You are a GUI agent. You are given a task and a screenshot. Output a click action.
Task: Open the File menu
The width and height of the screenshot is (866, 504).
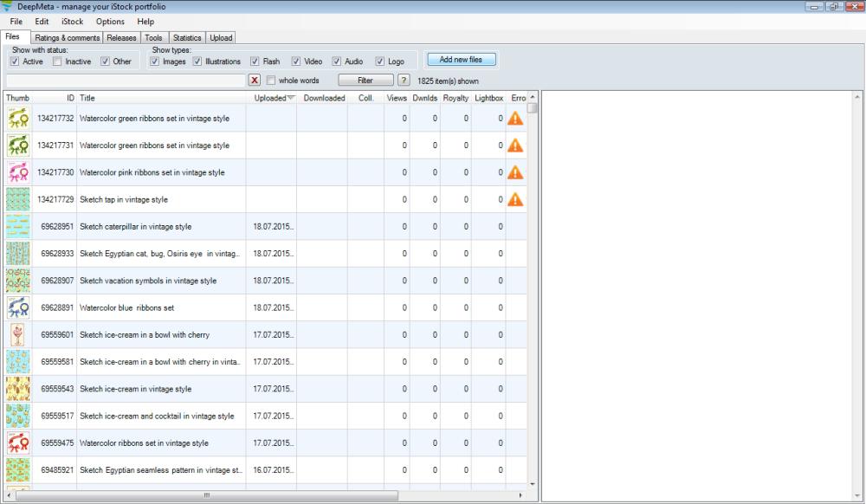click(x=16, y=22)
